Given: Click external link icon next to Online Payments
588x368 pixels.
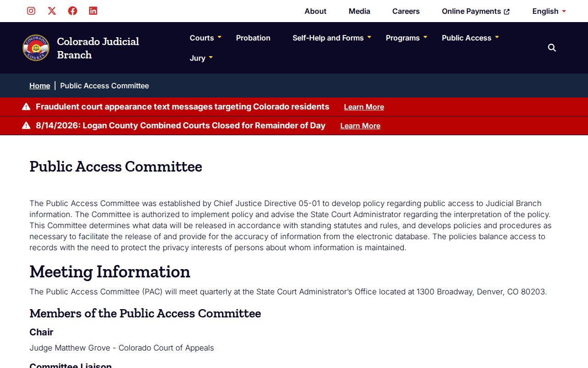Looking at the screenshot, I should [x=507, y=11].
